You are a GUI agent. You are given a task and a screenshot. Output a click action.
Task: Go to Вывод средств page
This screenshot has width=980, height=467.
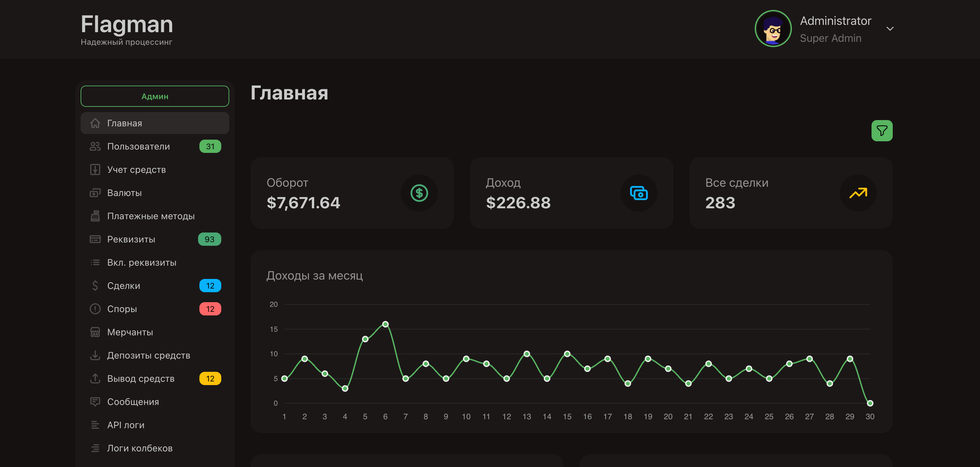point(141,378)
